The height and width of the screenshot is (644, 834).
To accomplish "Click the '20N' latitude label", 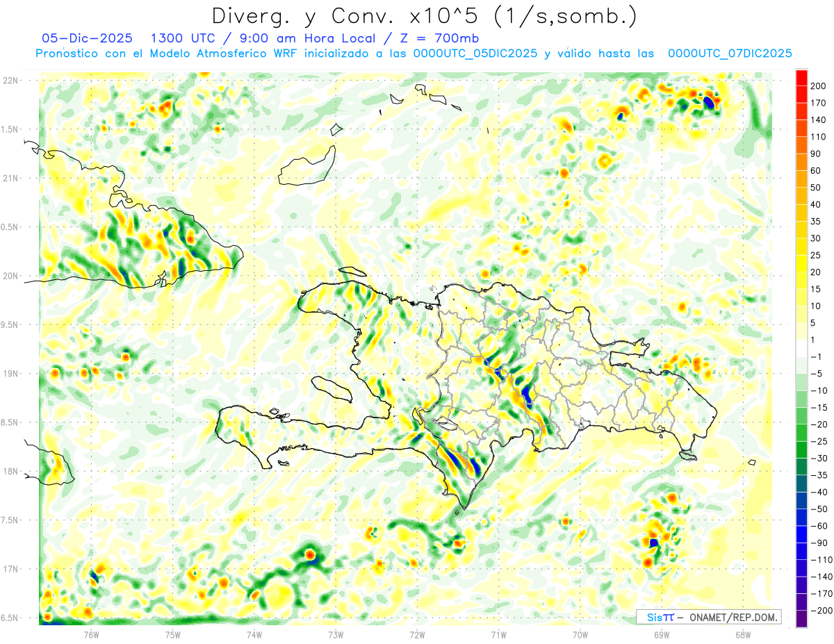I will coord(11,276).
